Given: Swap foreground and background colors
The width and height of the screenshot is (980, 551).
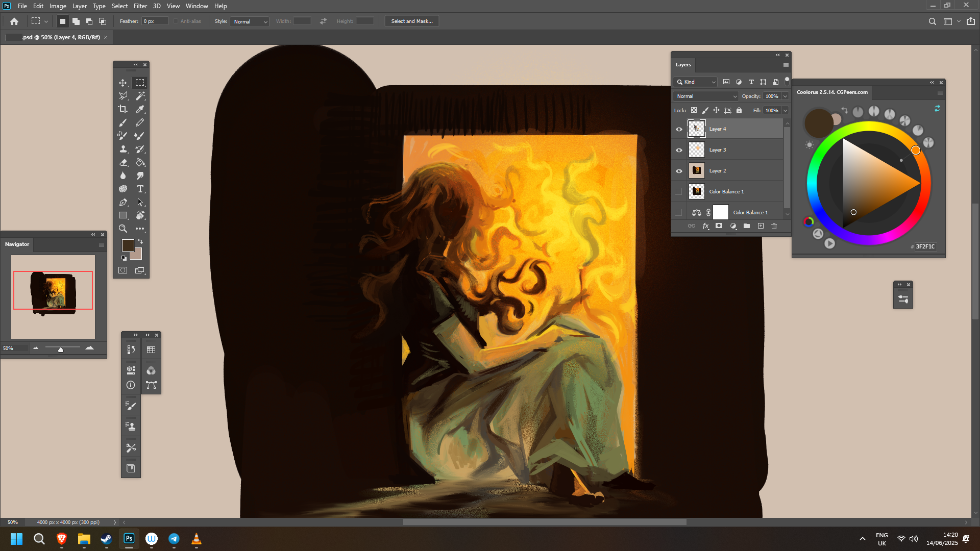Looking at the screenshot, I should (140, 241).
